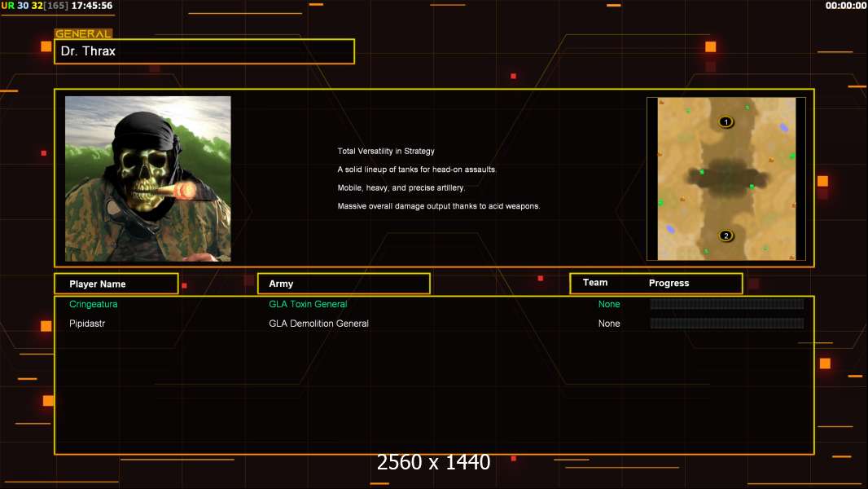Select player Pipidastr in the list
The image size is (868, 489).
pyautogui.click(x=87, y=324)
